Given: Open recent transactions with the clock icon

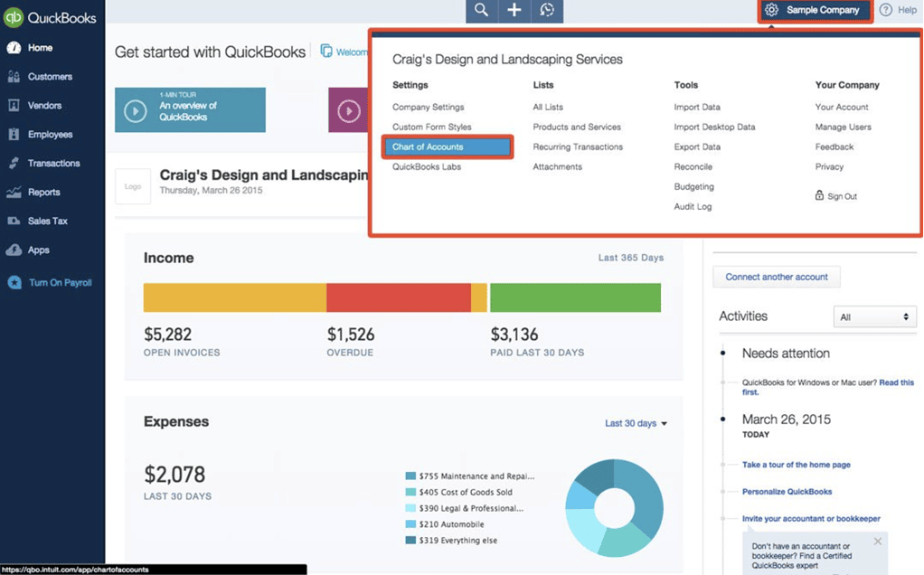Looking at the screenshot, I should (546, 11).
